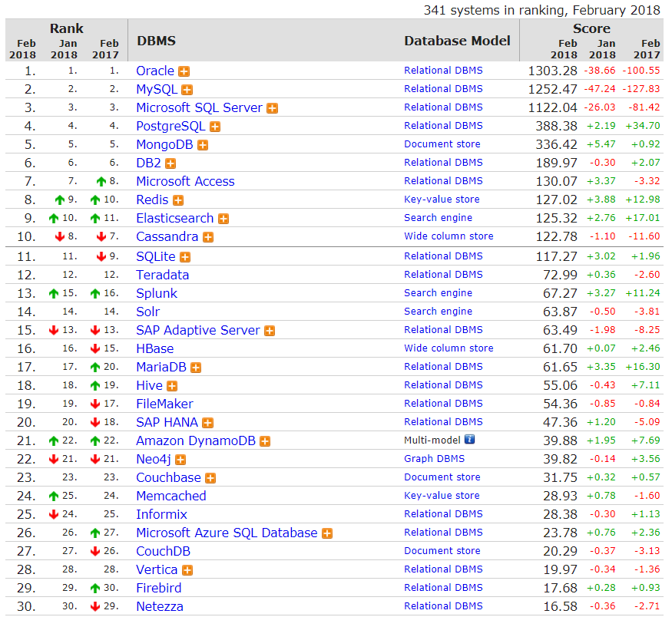The height and width of the screenshot is (617, 672).
Task: Open the MongoDB link
Action: [x=164, y=144]
